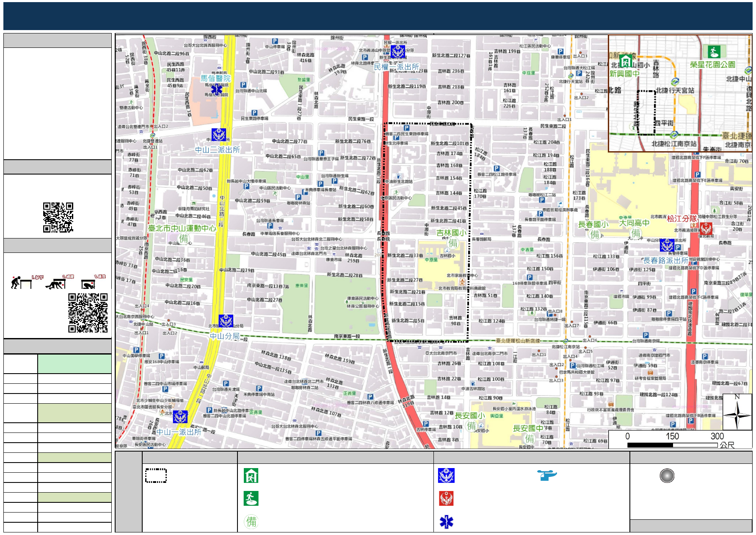Click the police badge icon at 民權一派出所
This screenshot has width=756, height=535.
pyautogui.click(x=397, y=52)
